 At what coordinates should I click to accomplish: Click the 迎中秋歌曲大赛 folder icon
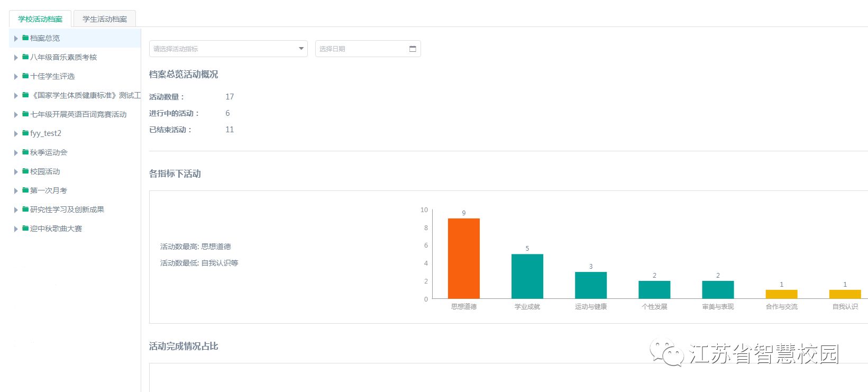(x=25, y=229)
